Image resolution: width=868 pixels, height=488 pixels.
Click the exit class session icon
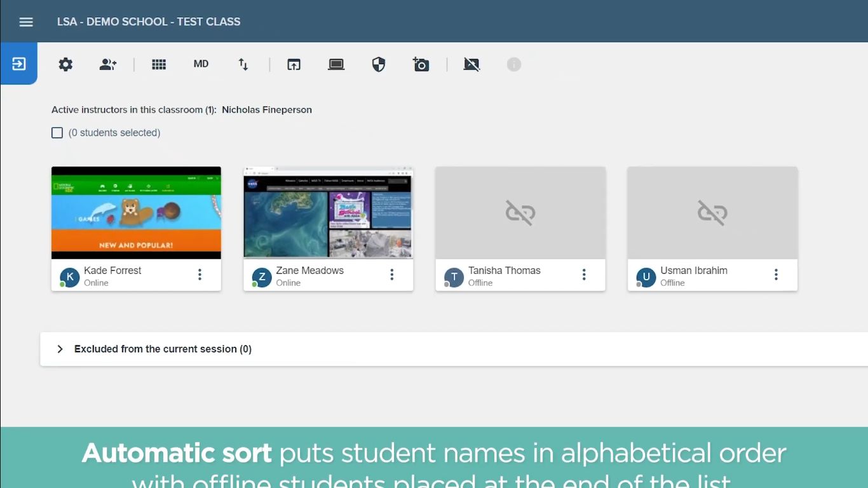point(18,64)
